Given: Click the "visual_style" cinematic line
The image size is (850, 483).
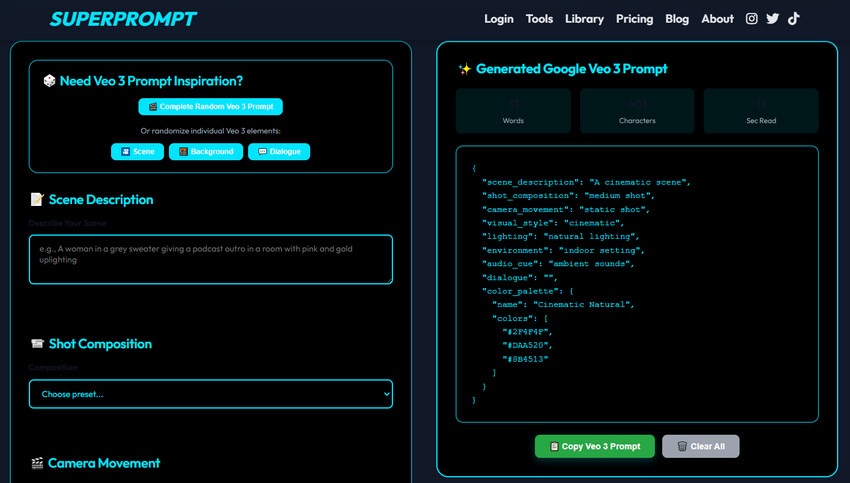Looking at the screenshot, I should 553,223.
